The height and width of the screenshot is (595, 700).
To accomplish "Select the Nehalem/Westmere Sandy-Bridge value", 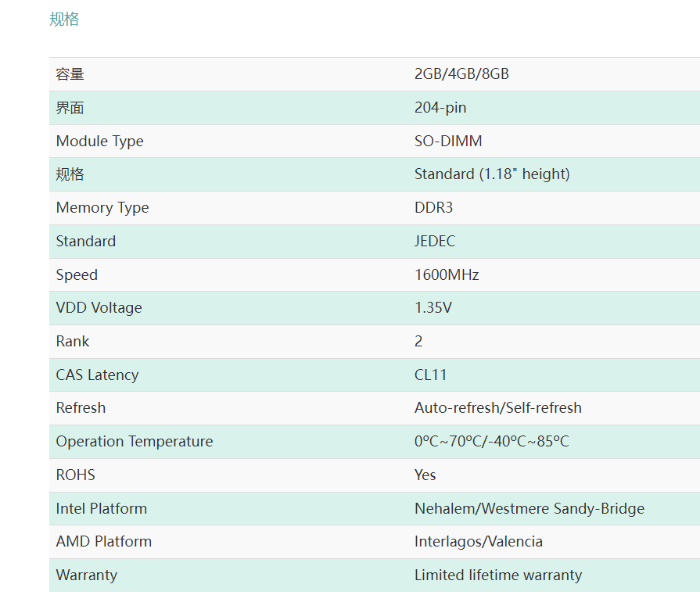I will pyautogui.click(x=529, y=508).
